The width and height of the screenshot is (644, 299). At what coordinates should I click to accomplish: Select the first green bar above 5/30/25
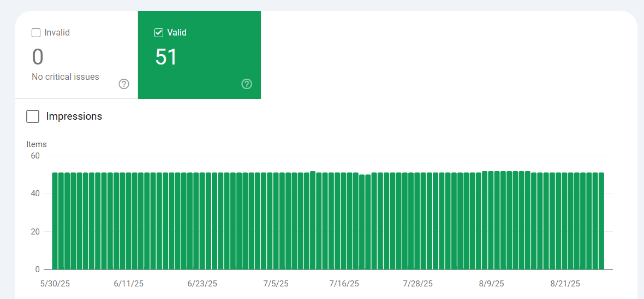tap(55, 221)
